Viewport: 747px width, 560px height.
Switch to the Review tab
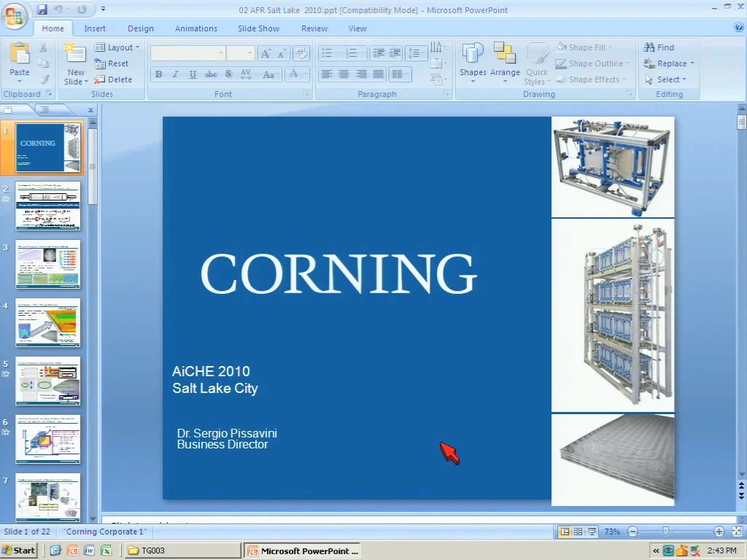314,28
